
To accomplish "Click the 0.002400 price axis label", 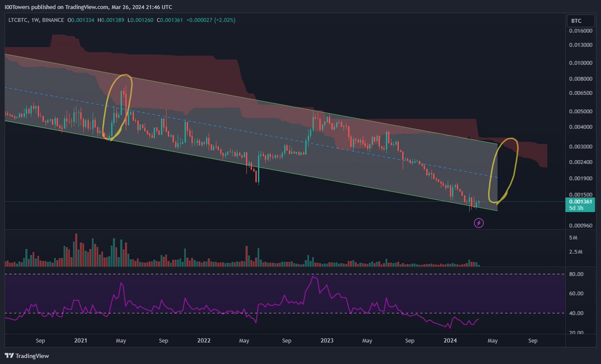I will [x=581, y=162].
